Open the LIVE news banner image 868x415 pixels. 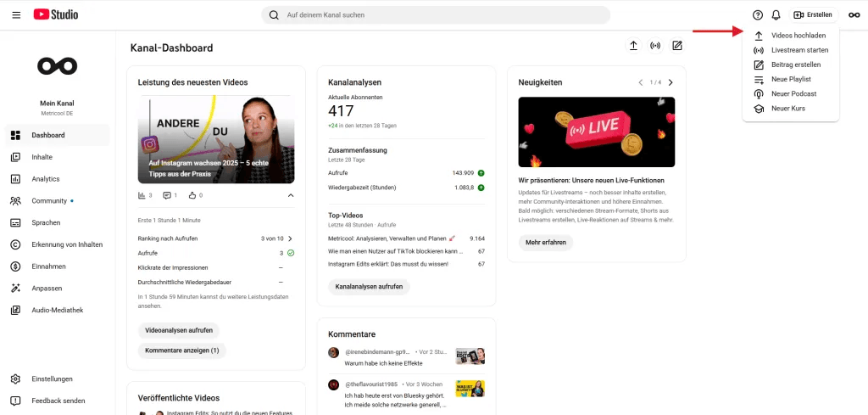coord(596,132)
